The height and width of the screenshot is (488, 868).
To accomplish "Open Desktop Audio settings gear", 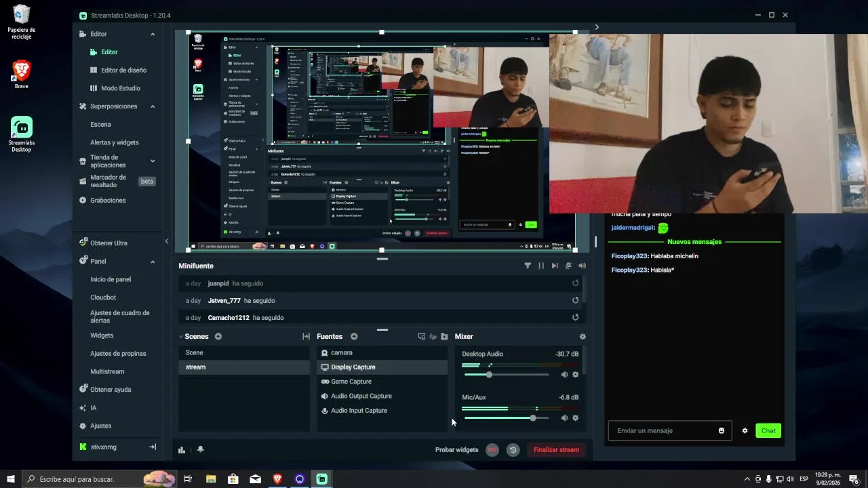I will [x=576, y=375].
